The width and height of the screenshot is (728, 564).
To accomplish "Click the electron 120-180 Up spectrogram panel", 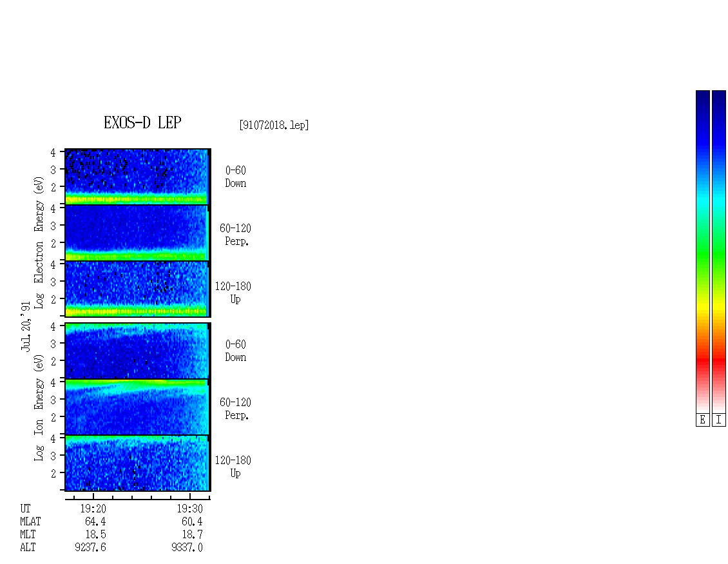I will pyautogui.click(x=138, y=289).
